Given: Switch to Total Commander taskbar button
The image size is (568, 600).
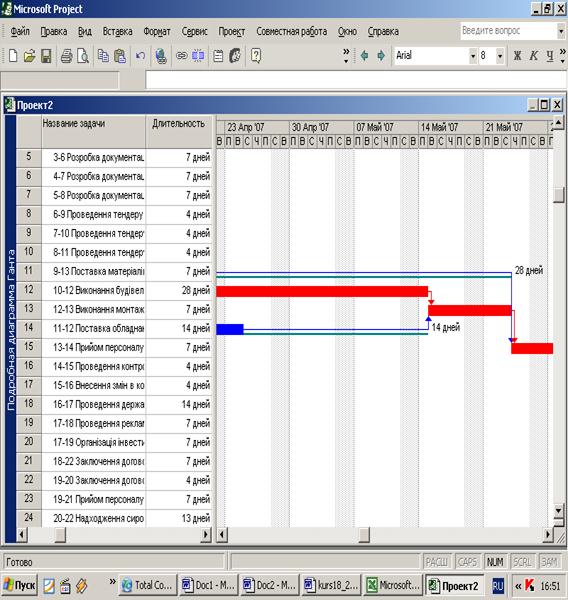Looking at the screenshot, I should point(147,585).
